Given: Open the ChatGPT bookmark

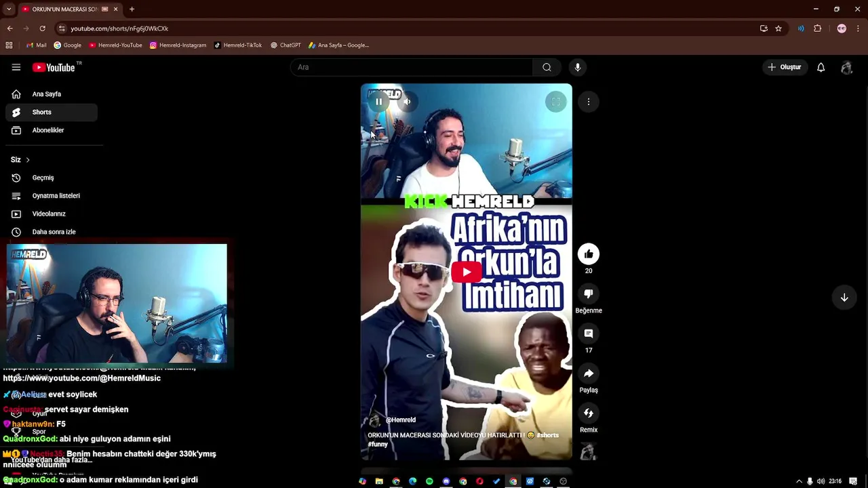Looking at the screenshot, I should click(x=285, y=45).
